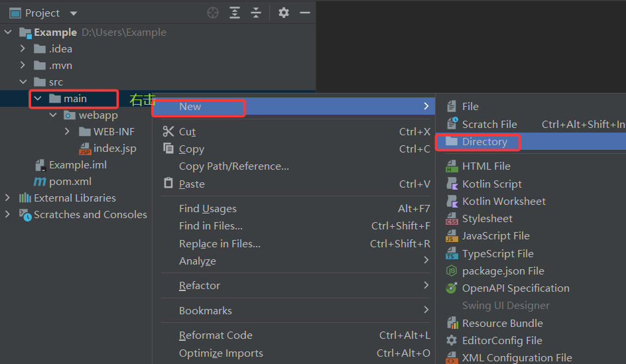Click the EditorConfig File gear icon
Image resolution: width=626 pixels, height=364 pixels.
click(x=452, y=340)
